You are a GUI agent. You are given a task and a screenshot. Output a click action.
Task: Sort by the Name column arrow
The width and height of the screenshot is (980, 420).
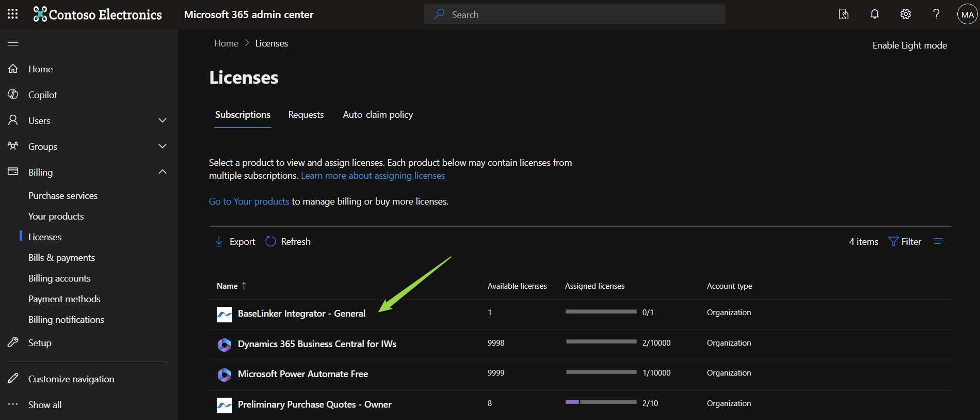click(244, 286)
